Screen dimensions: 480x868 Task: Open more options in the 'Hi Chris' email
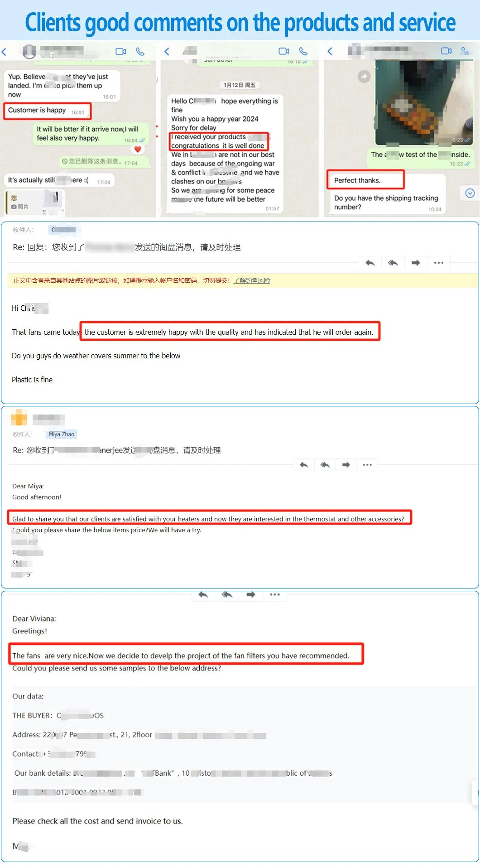coord(438,263)
